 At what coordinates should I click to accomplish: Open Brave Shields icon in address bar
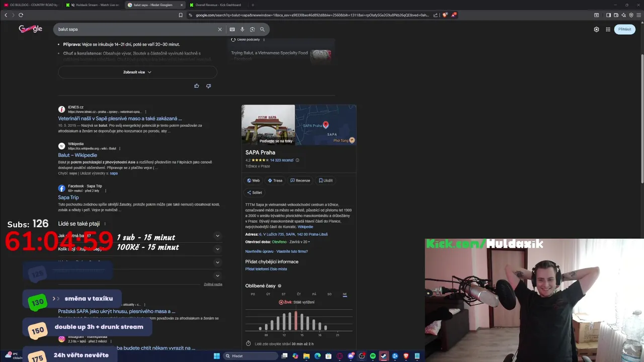pos(445,15)
